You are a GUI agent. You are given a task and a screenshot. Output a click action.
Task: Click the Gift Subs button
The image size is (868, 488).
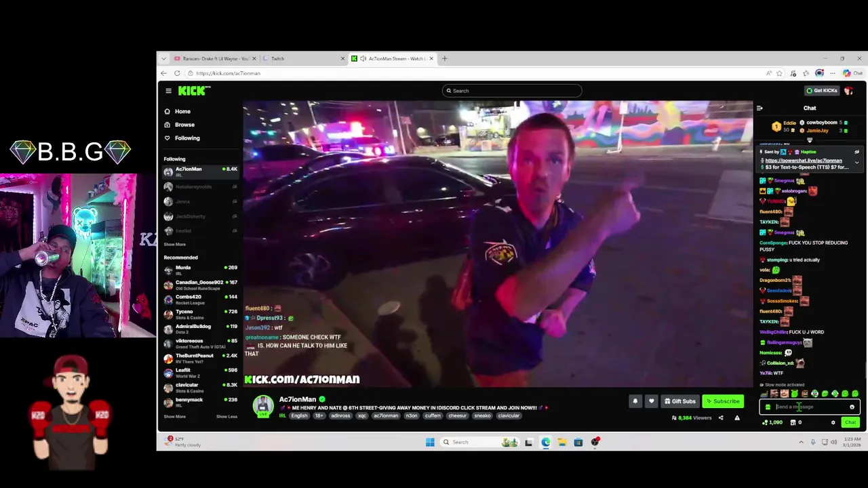point(680,401)
